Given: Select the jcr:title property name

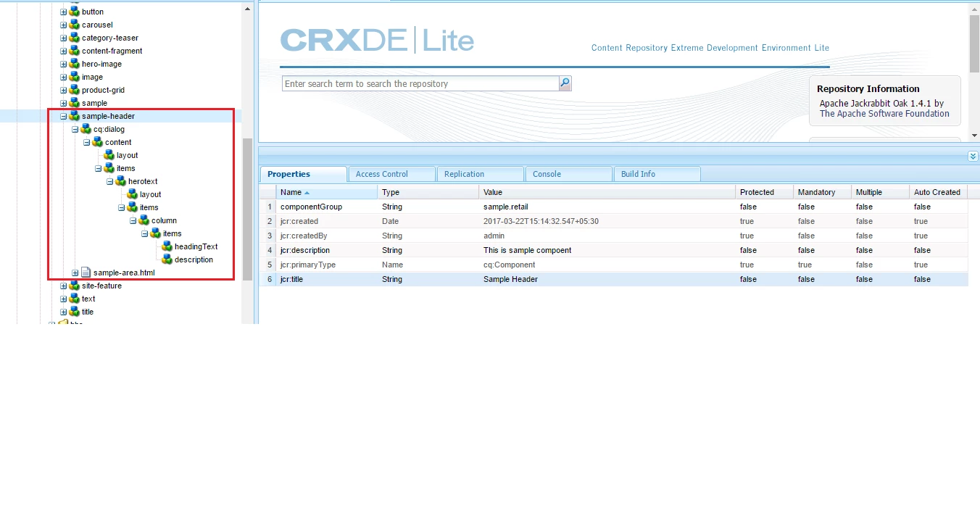Looking at the screenshot, I should tap(292, 279).
